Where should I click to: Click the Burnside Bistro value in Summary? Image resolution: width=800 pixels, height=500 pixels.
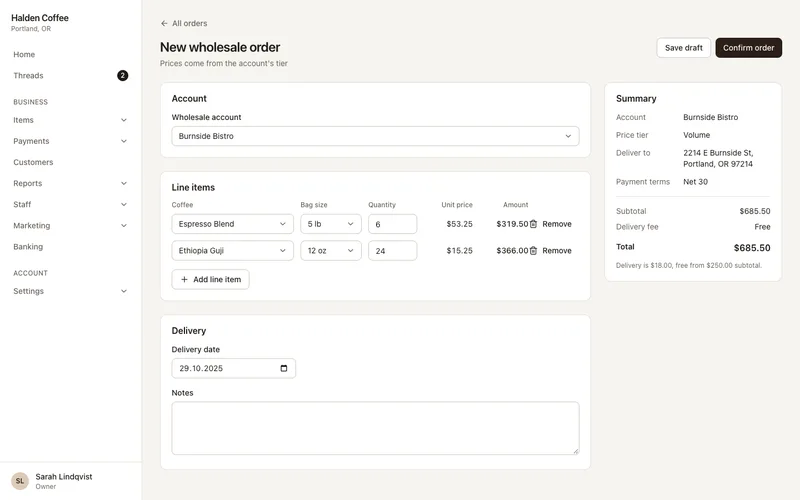click(x=710, y=117)
